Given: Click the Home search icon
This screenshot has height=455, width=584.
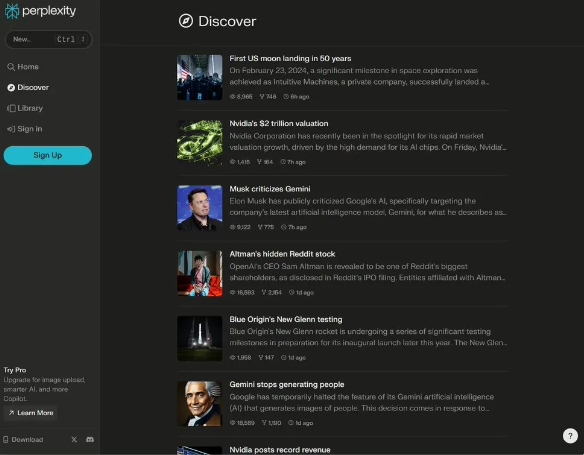Looking at the screenshot, I should coord(11,67).
